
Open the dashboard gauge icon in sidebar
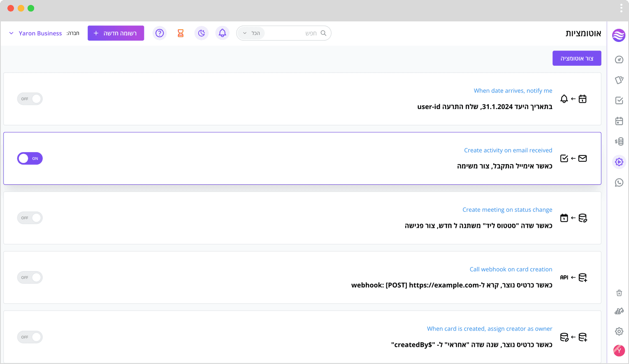pyautogui.click(x=619, y=60)
